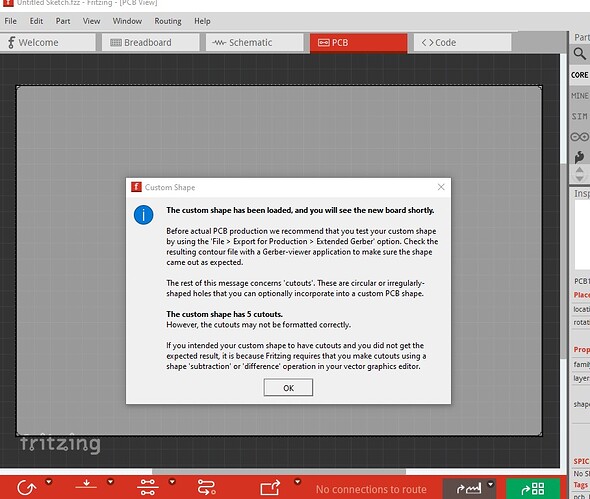Select the PCB tab
The image size is (590, 499).
point(359,43)
